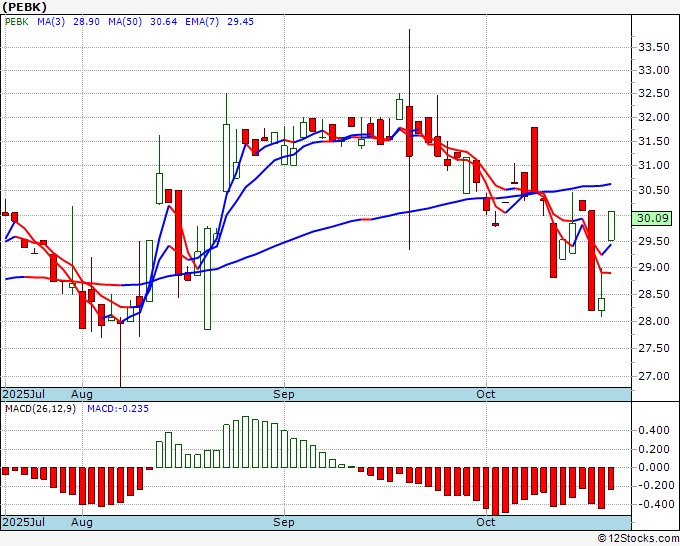
Task: Click the 33.50 price axis label
Action: click(654, 47)
